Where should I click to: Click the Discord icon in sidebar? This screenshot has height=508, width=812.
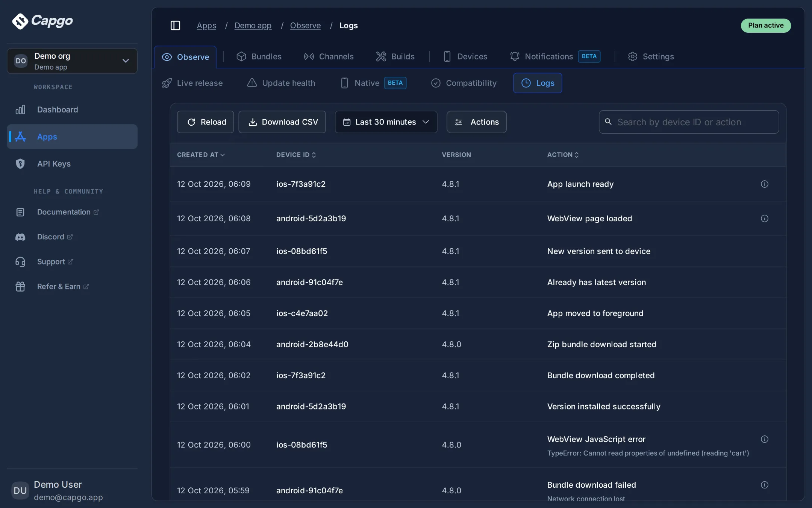(20, 237)
